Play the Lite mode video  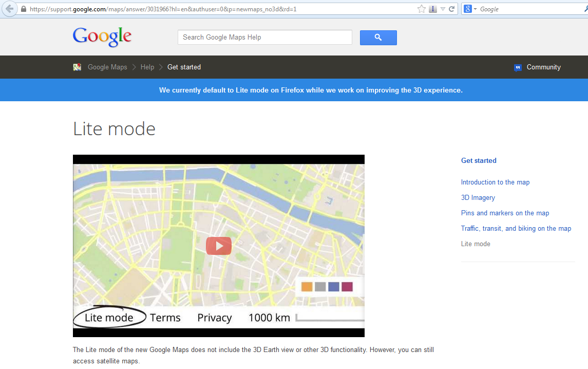pyautogui.click(x=219, y=246)
